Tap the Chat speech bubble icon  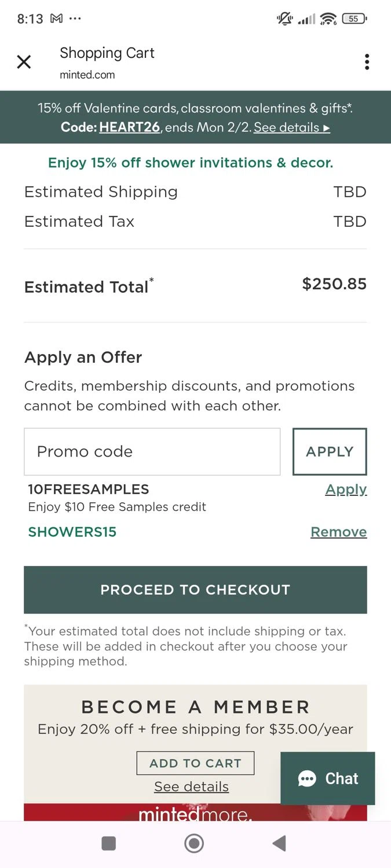(307, 779)
